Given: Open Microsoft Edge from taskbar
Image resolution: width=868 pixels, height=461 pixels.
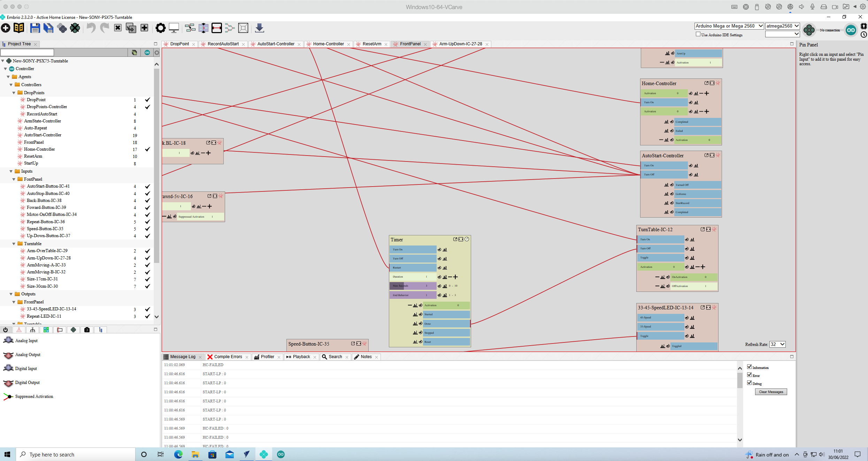Looking at the screenshot, I should coord(178,454).
